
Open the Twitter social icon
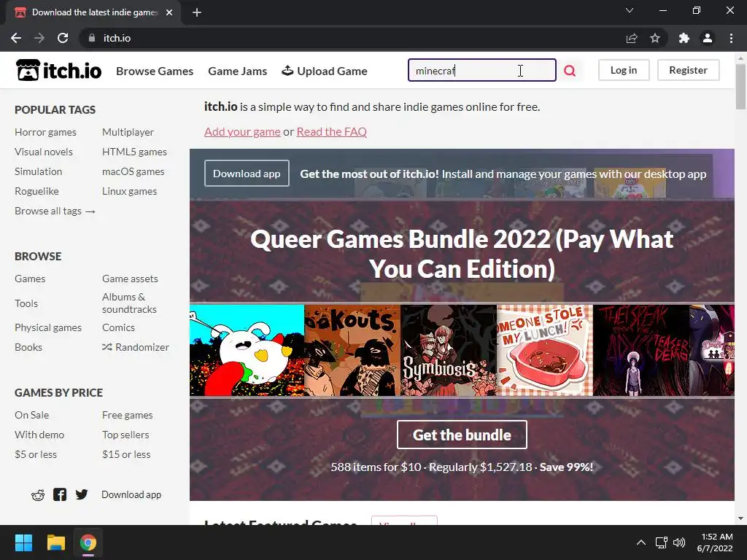pyautogui.click(x=82, y=494)
